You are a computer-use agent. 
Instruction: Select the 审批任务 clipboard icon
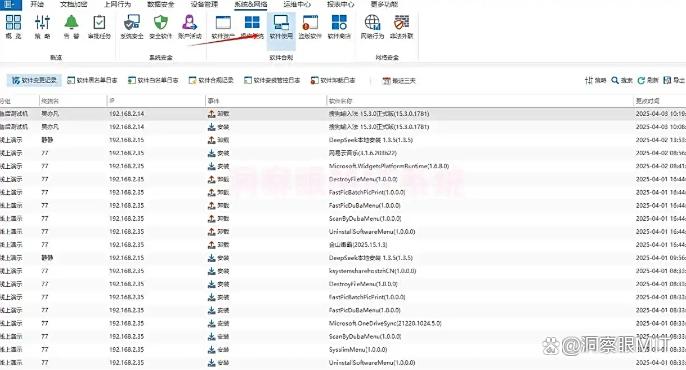click(x=99, y=26)
